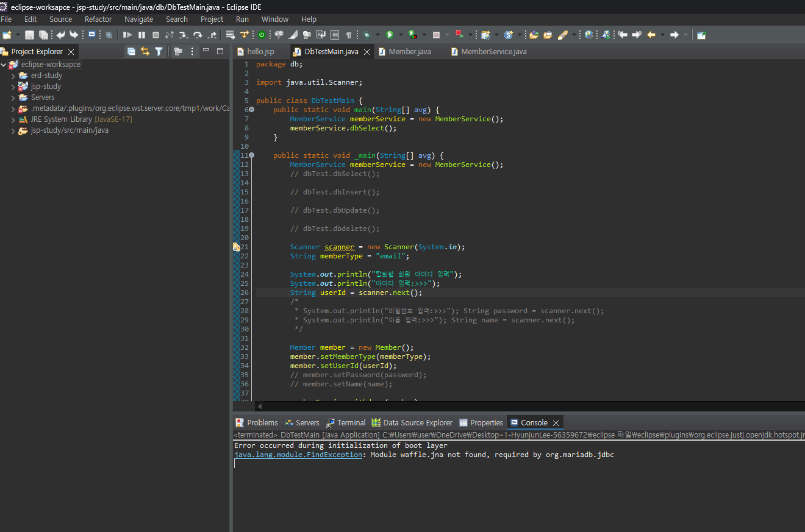
Task: Toggle the green power launch icon
Action: 262,35
